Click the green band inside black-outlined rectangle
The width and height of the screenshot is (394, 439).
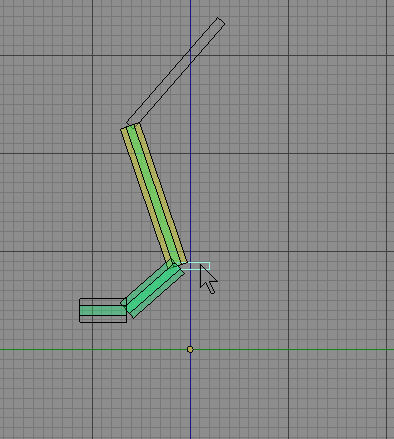click(103, 311)
